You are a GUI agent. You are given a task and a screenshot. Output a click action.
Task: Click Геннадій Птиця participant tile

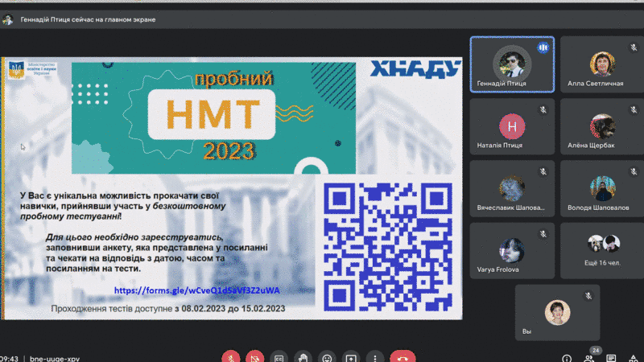(512, 64)
